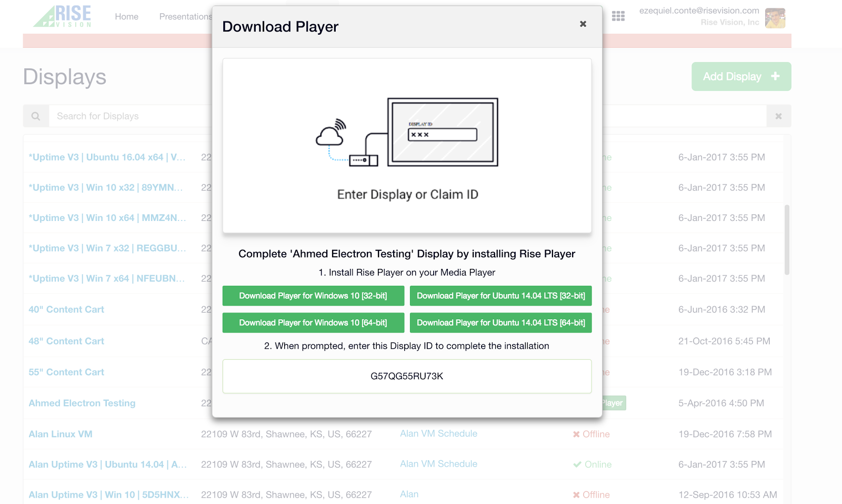This screenshot has height=504, width=842.
Task: Open the Alan schedule link
Action: tap(409, 495)
